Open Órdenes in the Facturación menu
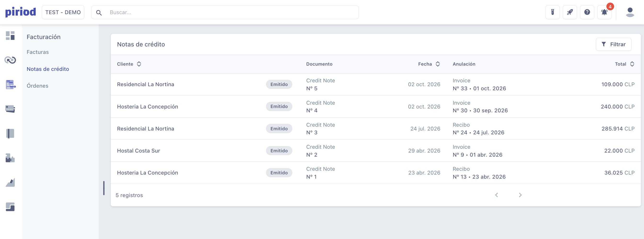 (38, 86)
